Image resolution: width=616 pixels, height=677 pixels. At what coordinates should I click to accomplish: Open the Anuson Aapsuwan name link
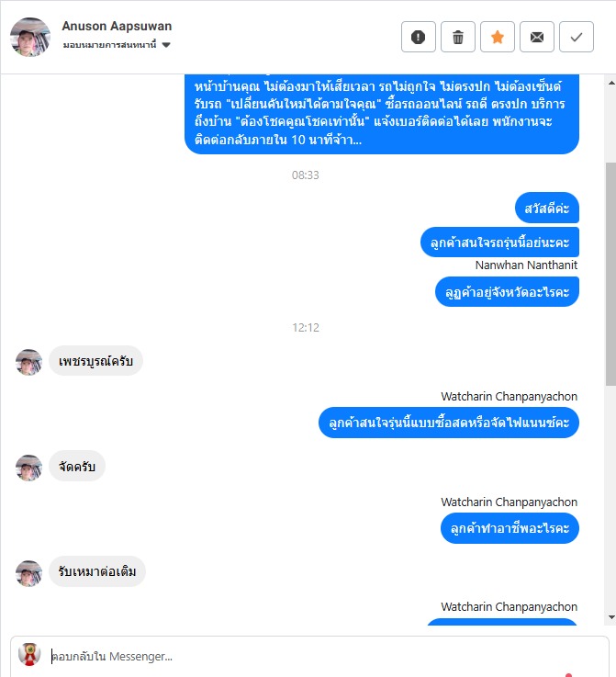point(117,26)
